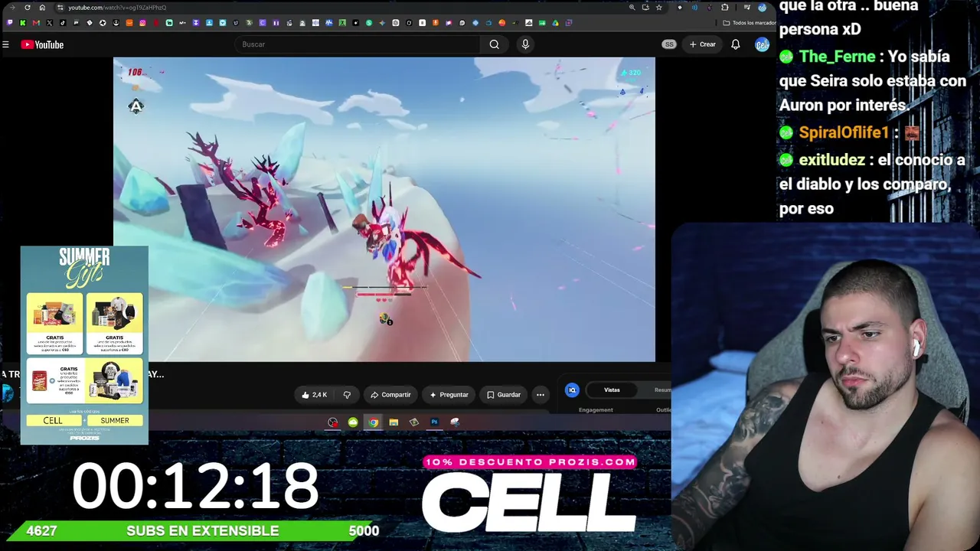This screenshot has height=551, width=980.
Task: Open the three-dot more actions menu
Action: click(541, 395)
